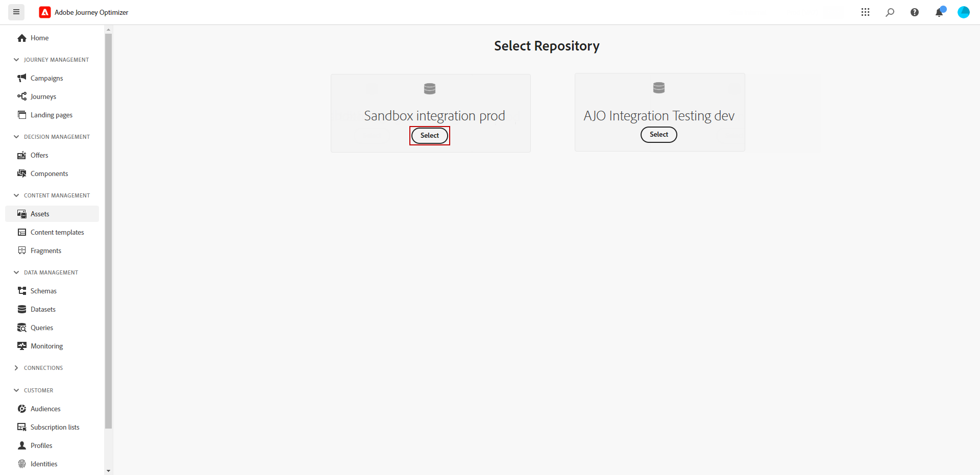
Task: Collapse the Journey Management section
Action: pyautogui.click(x=16, y=60)
